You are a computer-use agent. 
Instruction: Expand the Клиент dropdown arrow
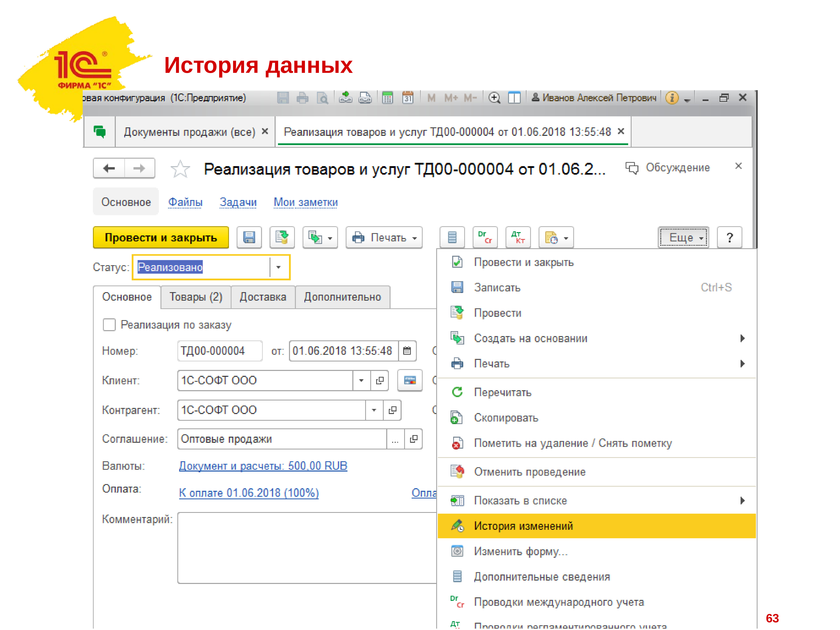(x=361, y=381)
